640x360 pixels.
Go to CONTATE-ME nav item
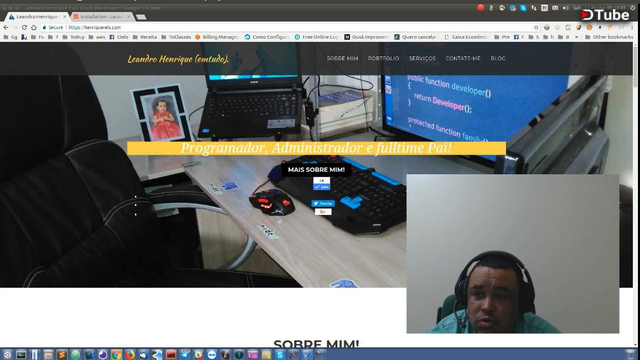(x=463, y=58)
